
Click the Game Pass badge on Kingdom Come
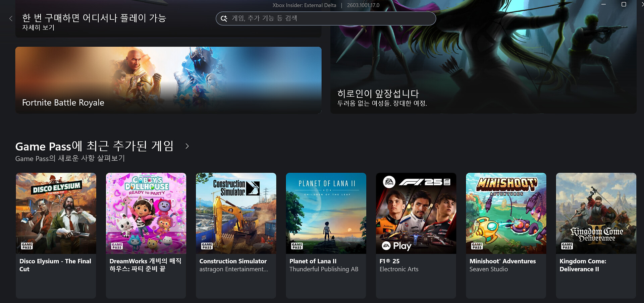tap(567, 246)
